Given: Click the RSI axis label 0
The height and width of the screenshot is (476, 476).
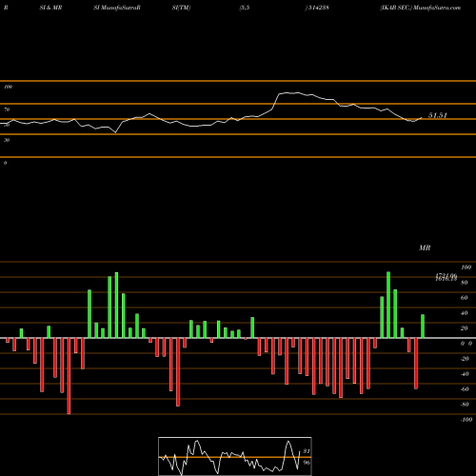Looking at the screenshot, I should 5,163.
